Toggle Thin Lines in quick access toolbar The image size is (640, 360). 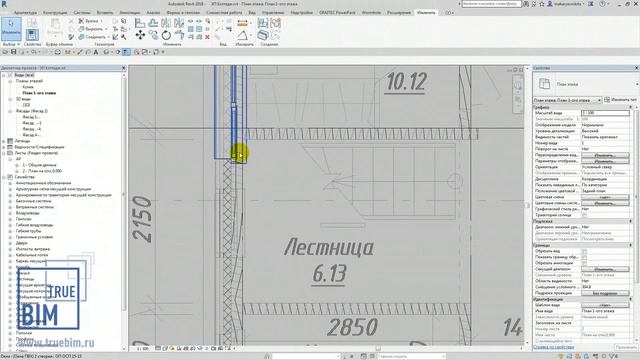click(x=126, y=52)
